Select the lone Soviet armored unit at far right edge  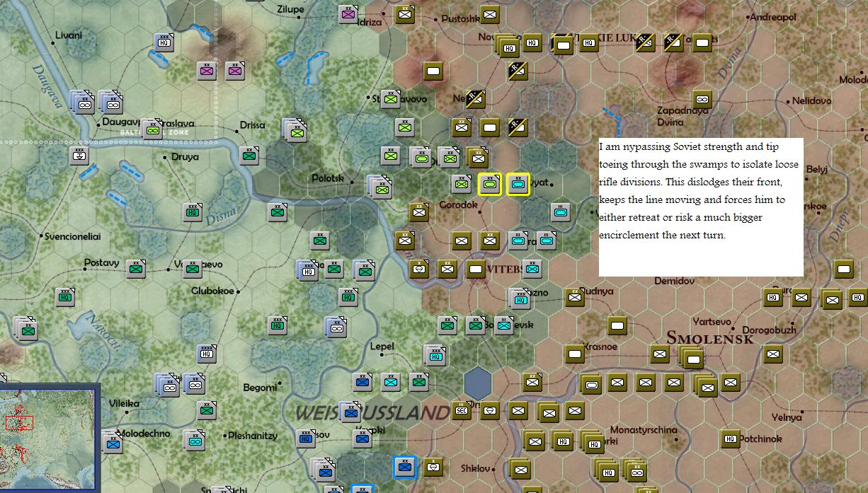point(844,268)
